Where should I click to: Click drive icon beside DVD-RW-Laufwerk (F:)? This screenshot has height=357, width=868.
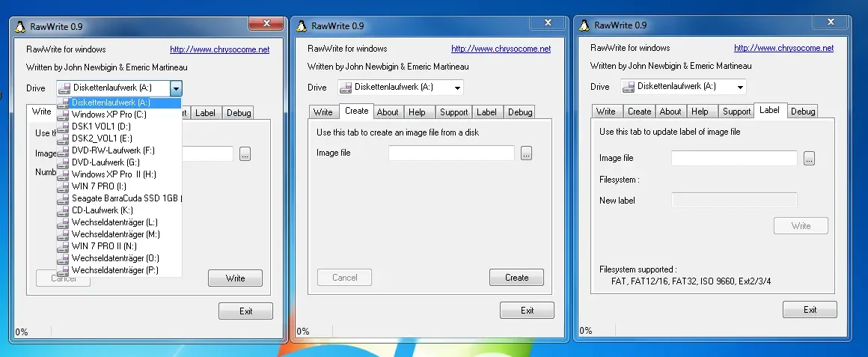click(63, 150)
